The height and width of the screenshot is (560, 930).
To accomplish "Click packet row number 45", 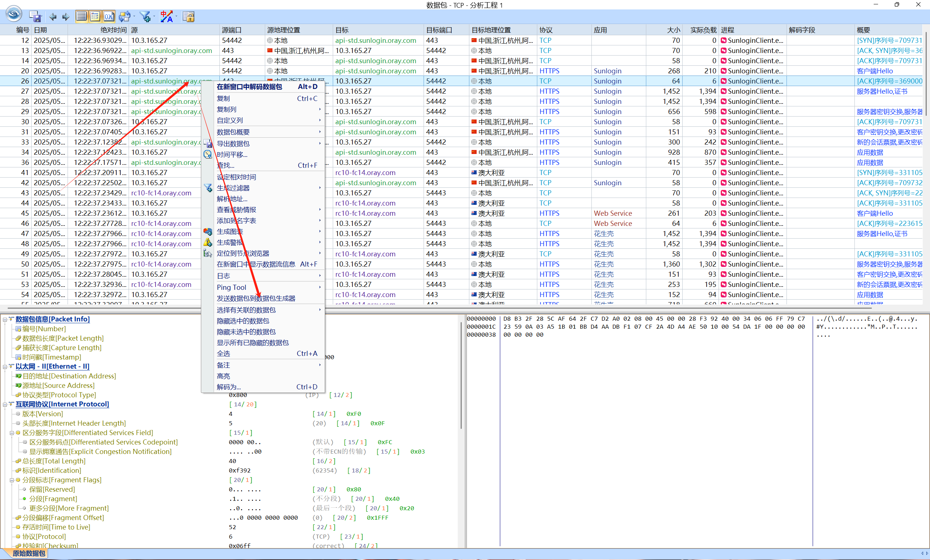I will [x=25, y=213].
